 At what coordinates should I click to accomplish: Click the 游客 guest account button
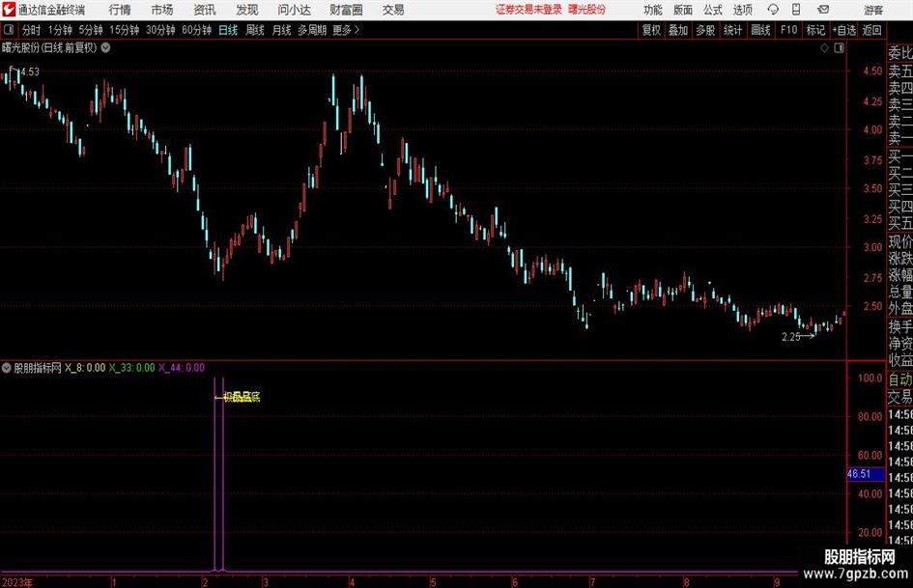click(873, 10)
